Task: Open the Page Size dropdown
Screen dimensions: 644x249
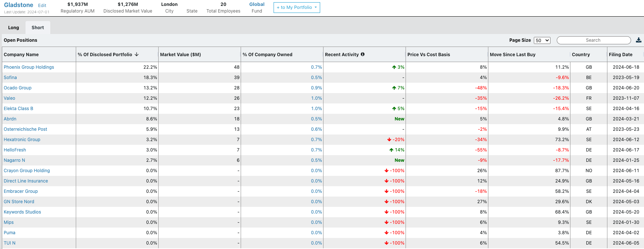Action: point(542,41)
